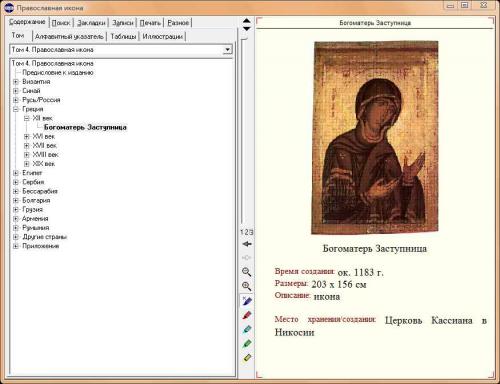Expand the Сербия tree node

point(16,182)
